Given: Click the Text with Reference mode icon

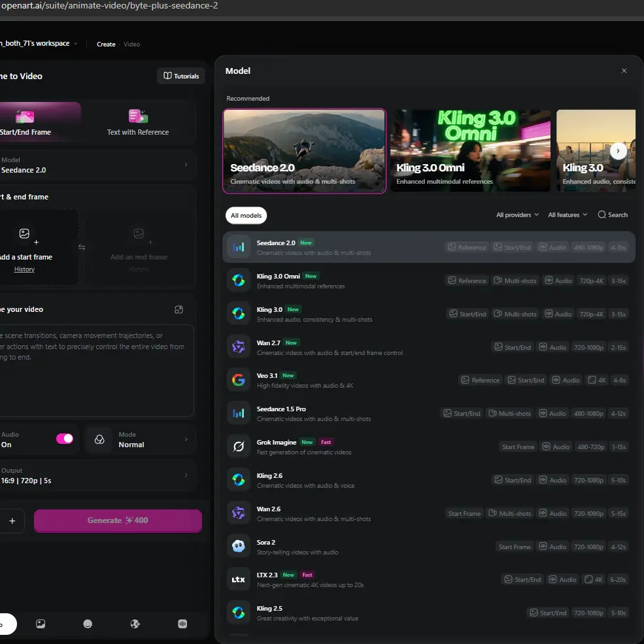Looking at the screenshot, I should point(138,116).
